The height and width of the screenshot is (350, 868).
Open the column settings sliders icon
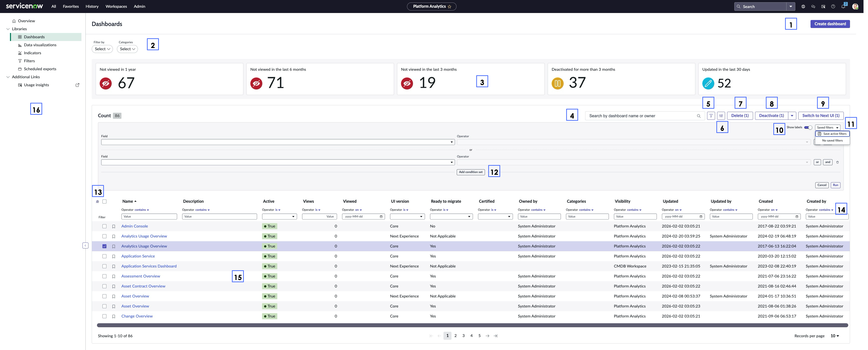[721, 116]
